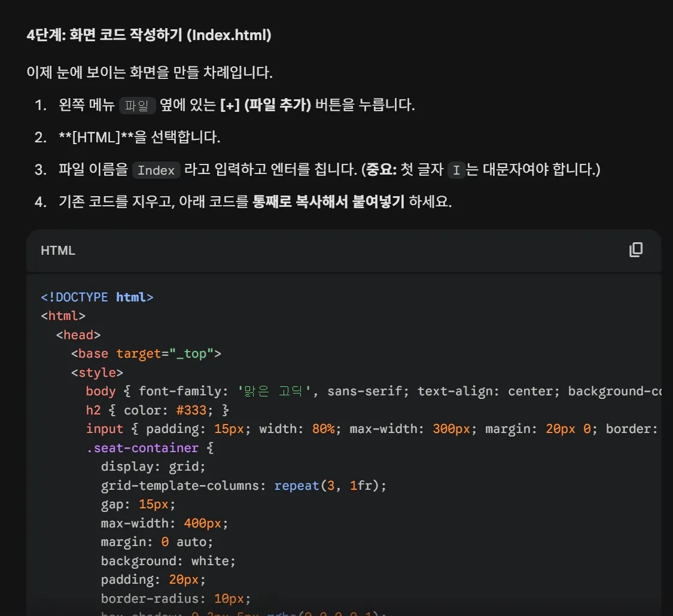
Task: Click the Index inline code badge
Action: 156,170
